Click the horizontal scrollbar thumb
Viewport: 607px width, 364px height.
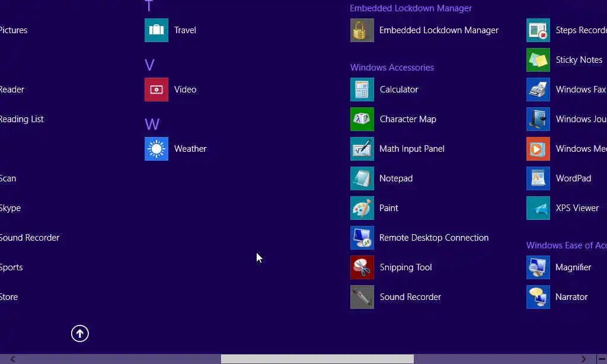317,359
